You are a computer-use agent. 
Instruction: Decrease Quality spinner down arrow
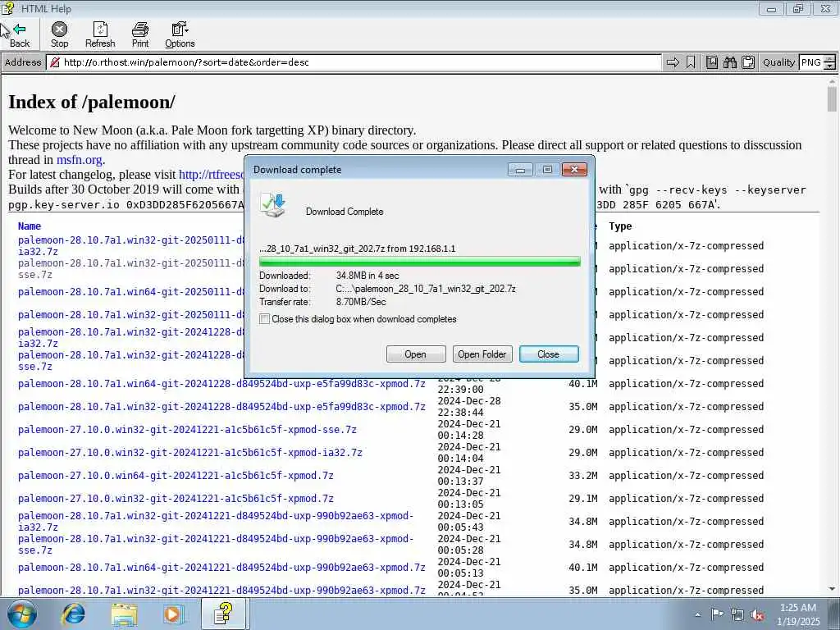pyautogui.click(x=829, y=66)
